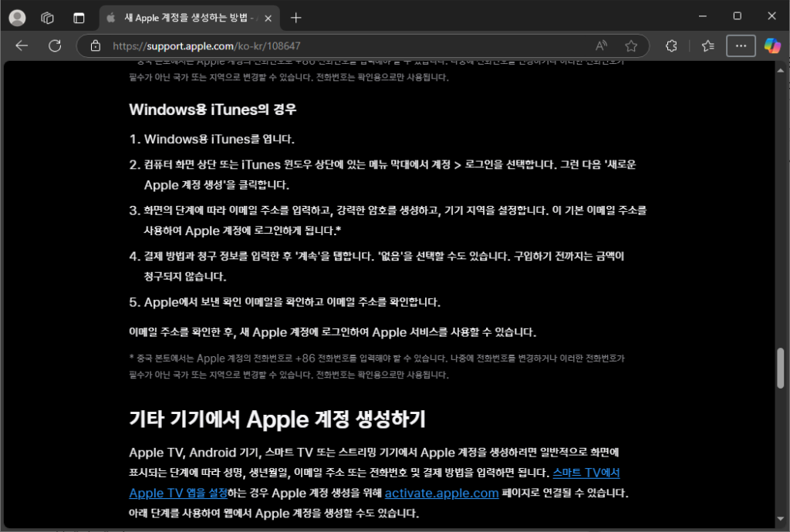Maximize the browser window

point(737,16)
